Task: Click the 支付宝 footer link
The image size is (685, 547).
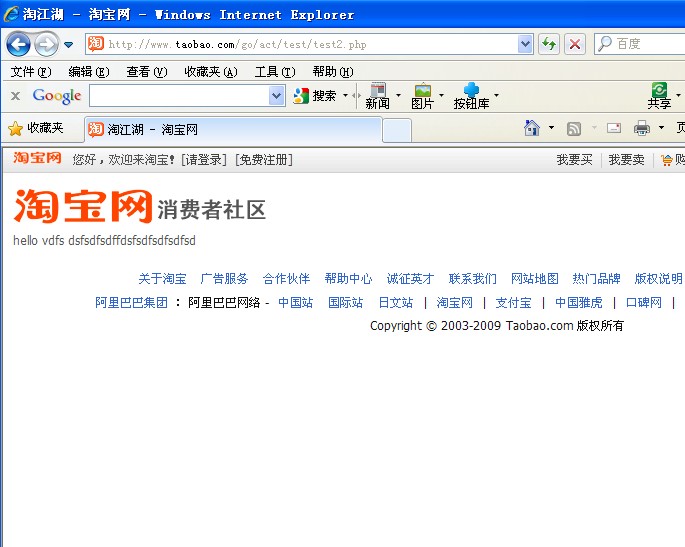Action: point(513,302)
